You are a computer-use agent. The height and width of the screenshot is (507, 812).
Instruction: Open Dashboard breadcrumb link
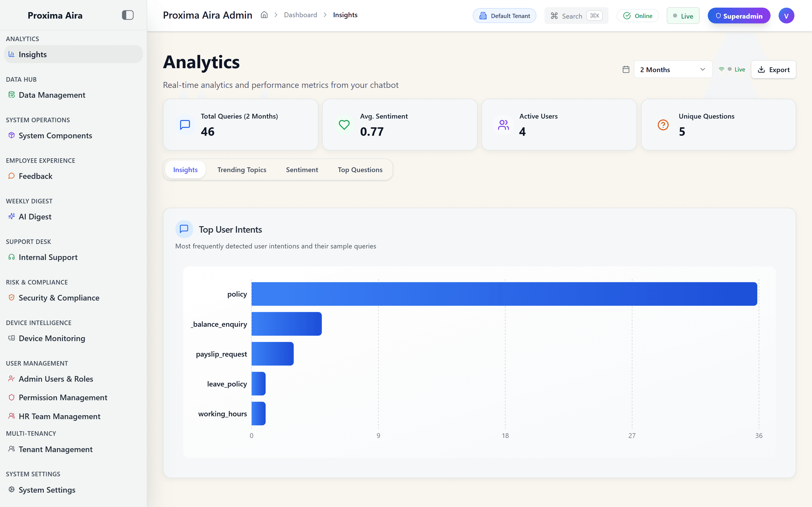click(x=300, y=15)
